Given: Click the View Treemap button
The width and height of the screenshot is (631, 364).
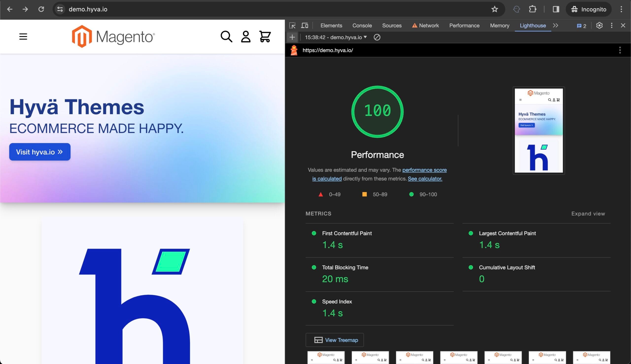Looking at the screenshot, I should (x=334, y=340).
